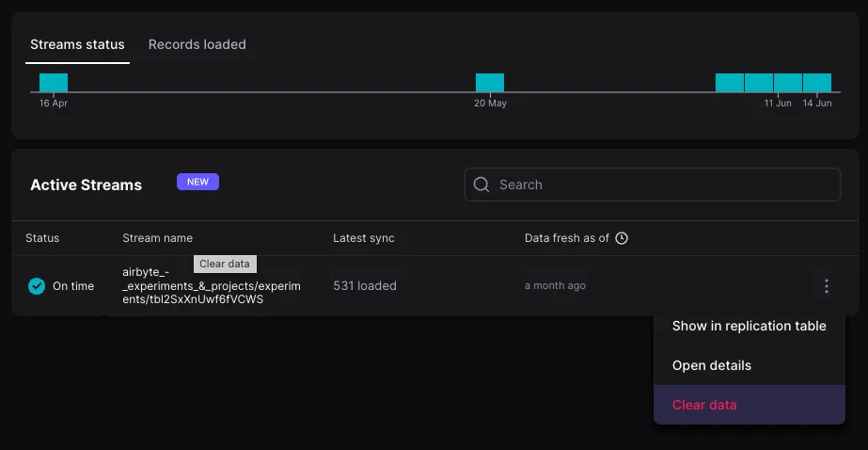Switch to the Streams status tab
The image size is (868, 450).
tap(77, 44)
